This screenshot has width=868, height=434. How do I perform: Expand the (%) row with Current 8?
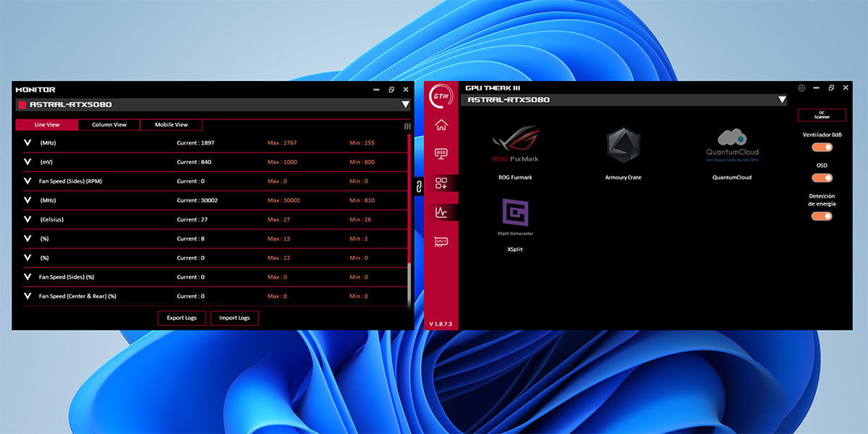pyautogui.click(x=27, y=239)
